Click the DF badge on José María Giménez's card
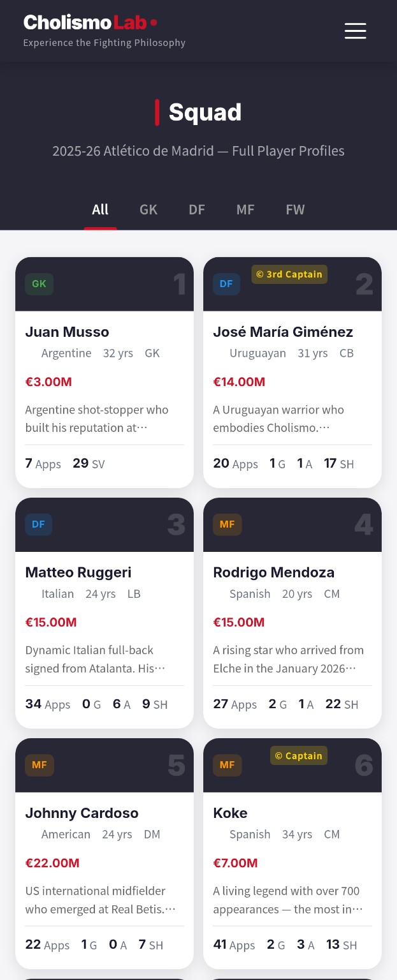The image size is (397, 980). coord(226,284)
